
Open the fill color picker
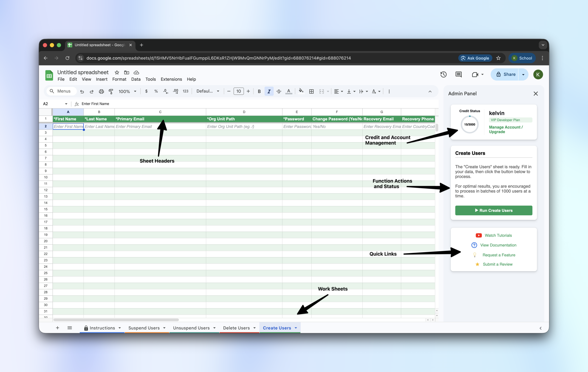[301, 91]
